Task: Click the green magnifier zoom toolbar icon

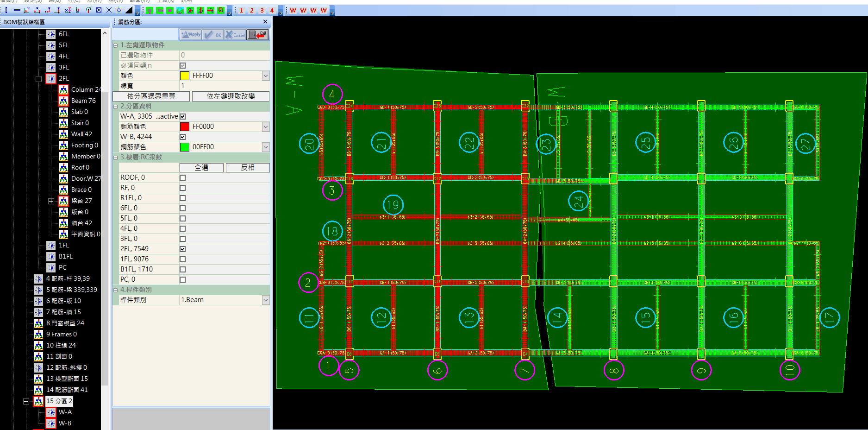Action: point(221,10)
